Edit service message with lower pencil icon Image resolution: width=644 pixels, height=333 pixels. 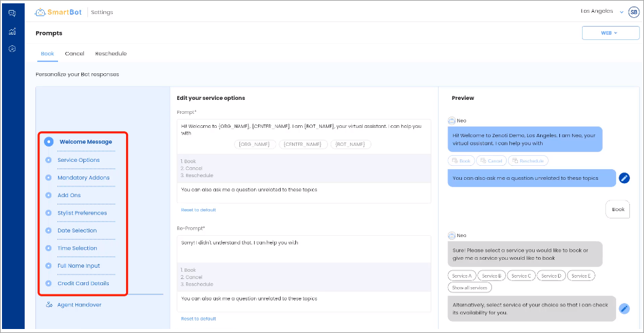[624, 308]
